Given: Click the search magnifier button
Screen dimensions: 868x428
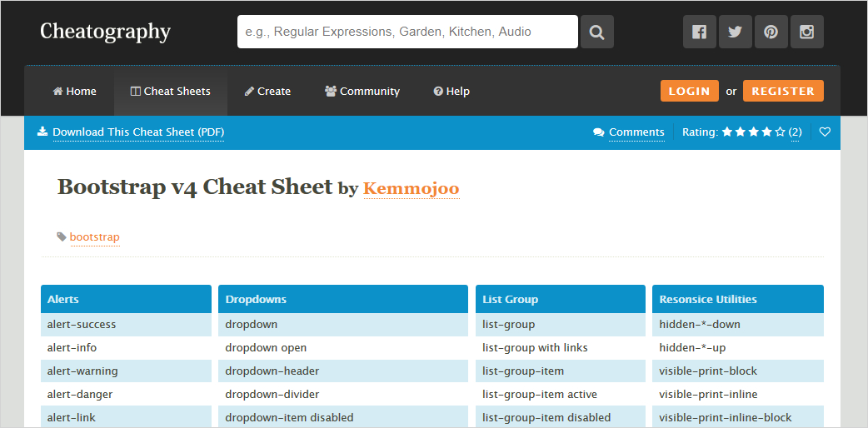Looking at the screenshot, I should (x=596, y=32).
